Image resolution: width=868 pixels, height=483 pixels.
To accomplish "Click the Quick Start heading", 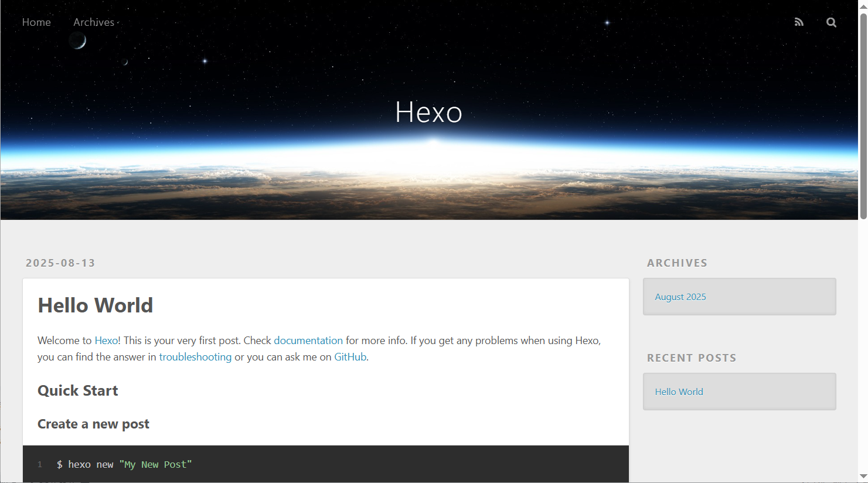I will (78, 391).
